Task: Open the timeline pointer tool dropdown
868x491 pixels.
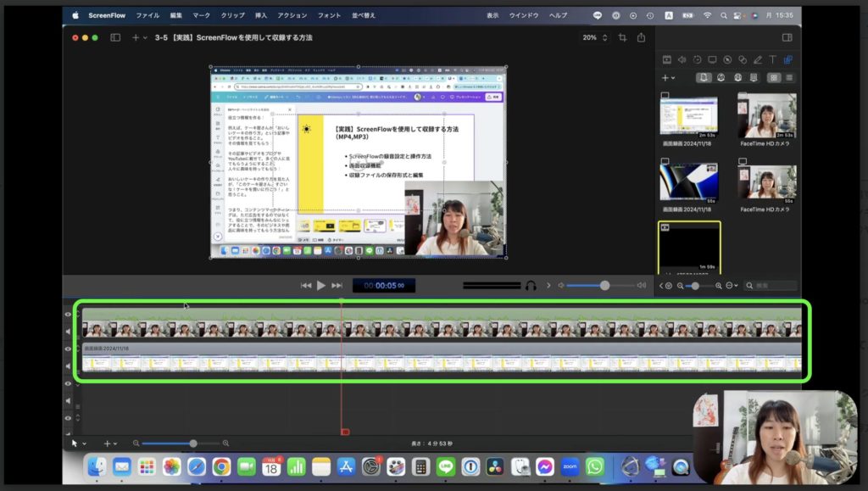Action: 77,443
